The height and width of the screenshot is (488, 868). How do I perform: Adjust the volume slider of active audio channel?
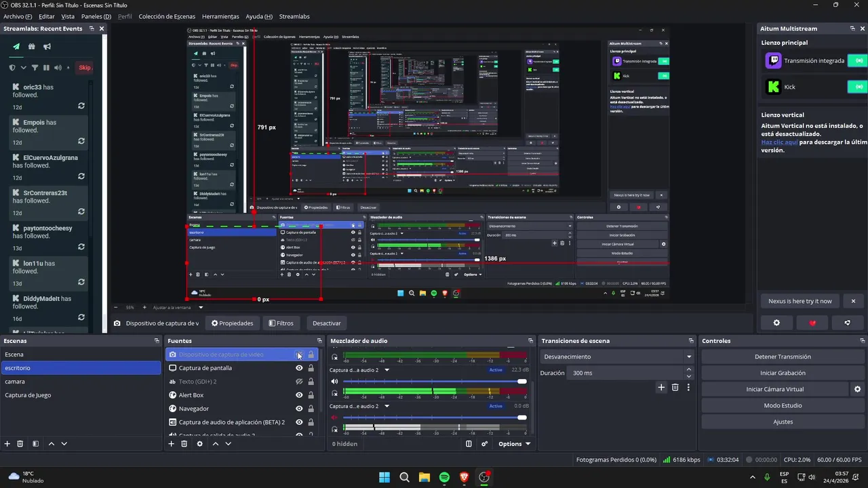435,382
